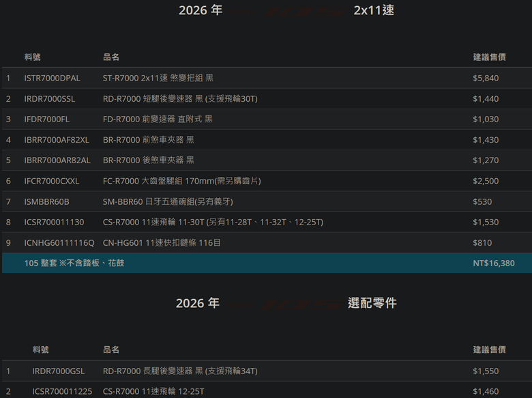Click part number ICSR700011130
The height and width of the screenshot is (398, 532).
pos(54,222)
